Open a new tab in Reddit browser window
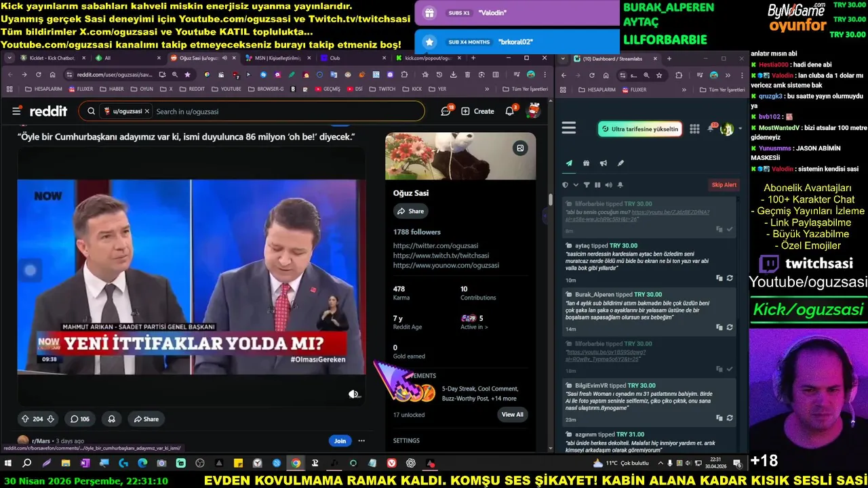Screen dimensions: 868x488 pyautogui.click(x=473, y=58)
